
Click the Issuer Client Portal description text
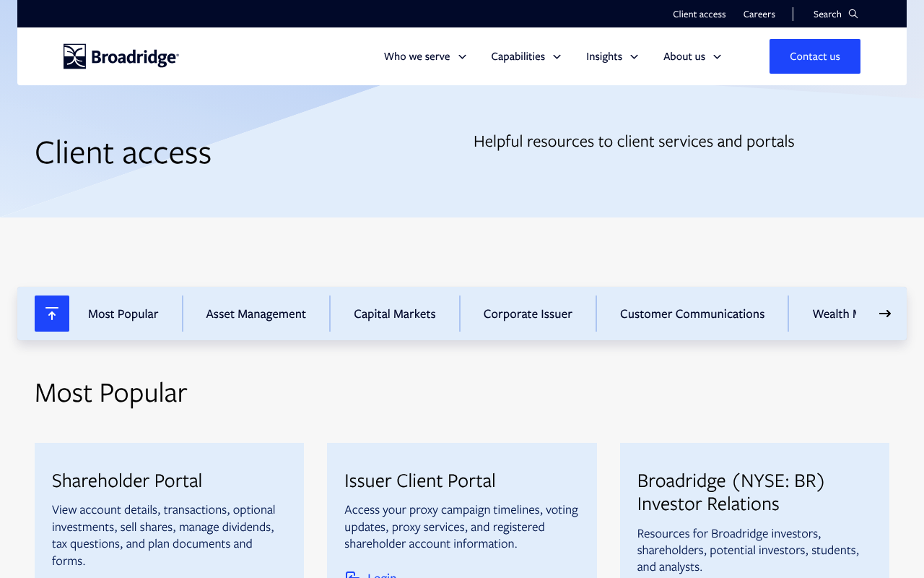[461, 527]
